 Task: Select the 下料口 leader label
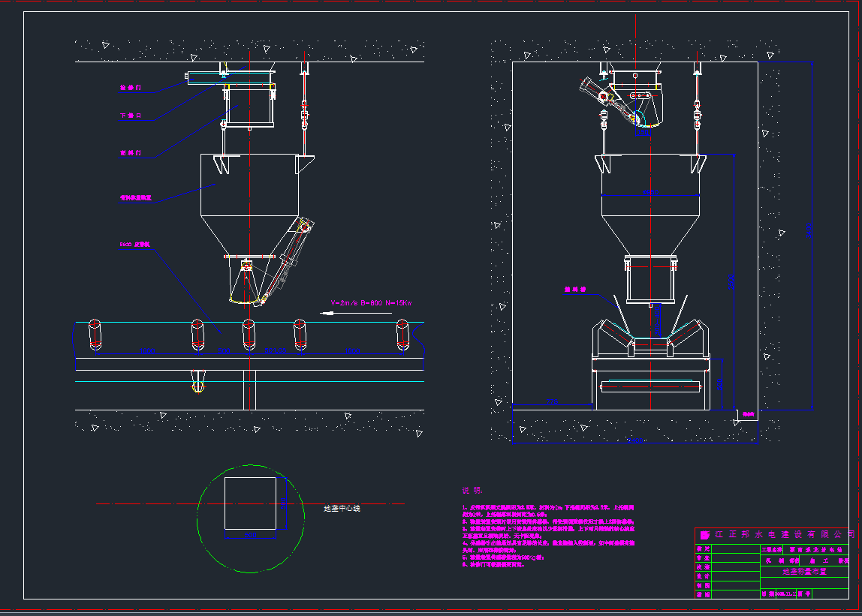click(130, 116)
